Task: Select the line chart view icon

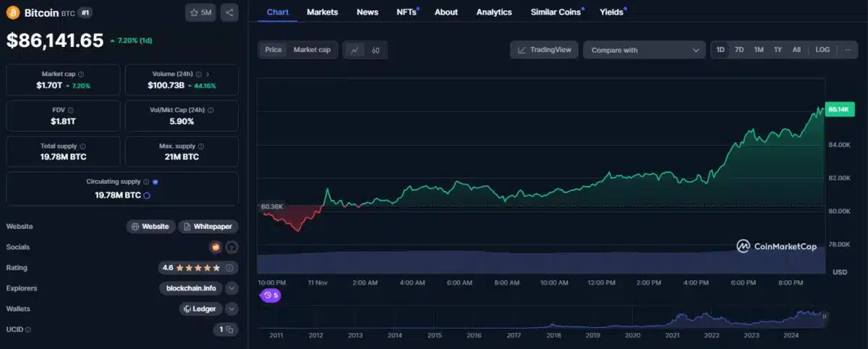Action: coord(354,50)
